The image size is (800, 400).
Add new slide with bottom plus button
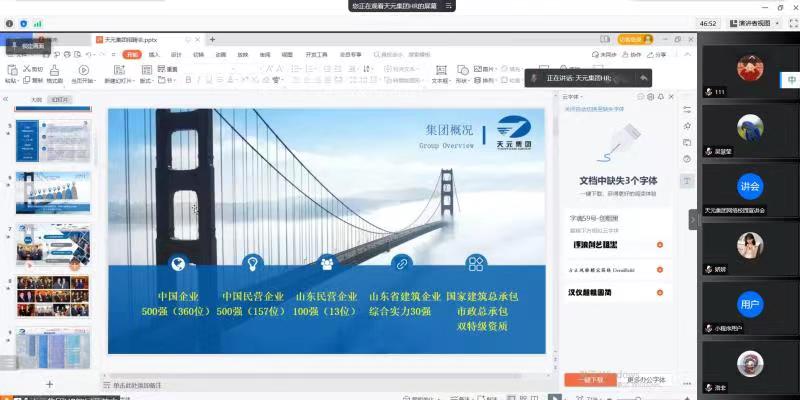tap(49, 384)
